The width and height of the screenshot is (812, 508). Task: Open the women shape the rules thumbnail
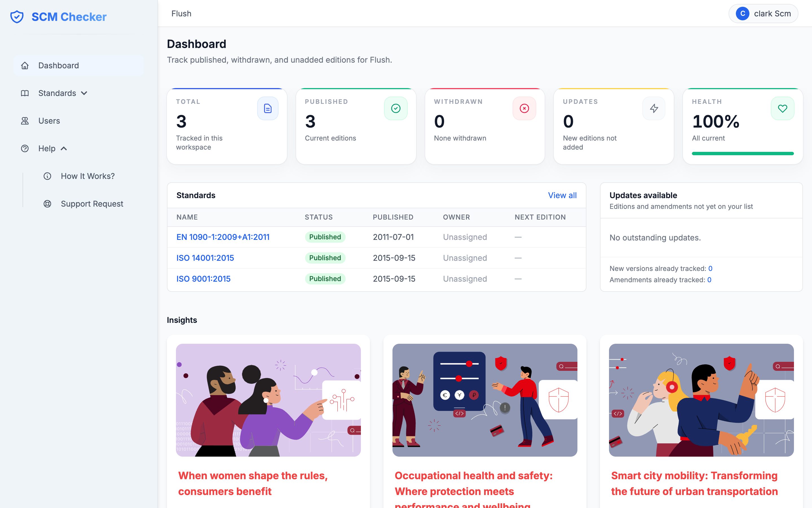click(x=268, y=400)
